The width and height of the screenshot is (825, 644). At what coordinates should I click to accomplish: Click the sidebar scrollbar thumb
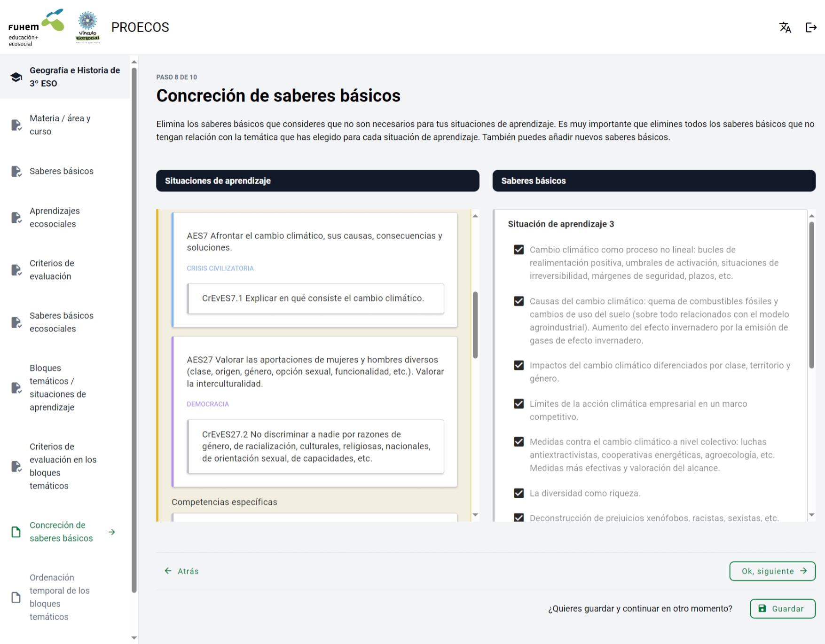(134, 330)
